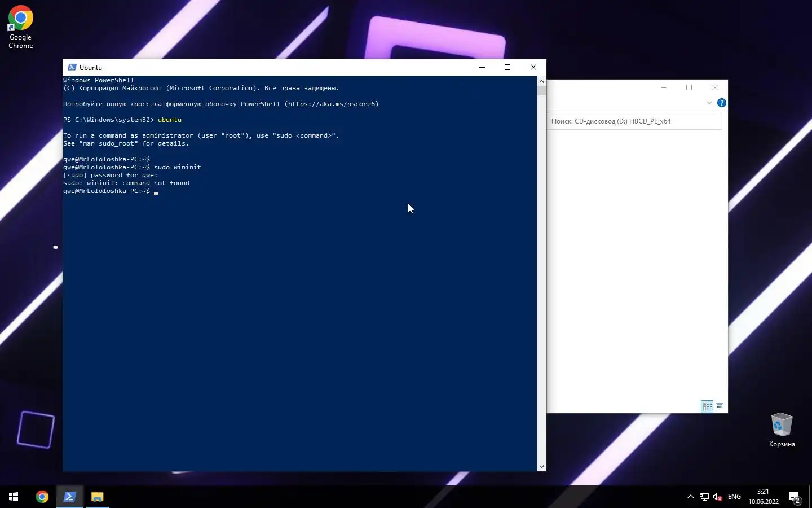Open the notification center
The width and height of the screenshot is (812, 508).
coord(795,497)
